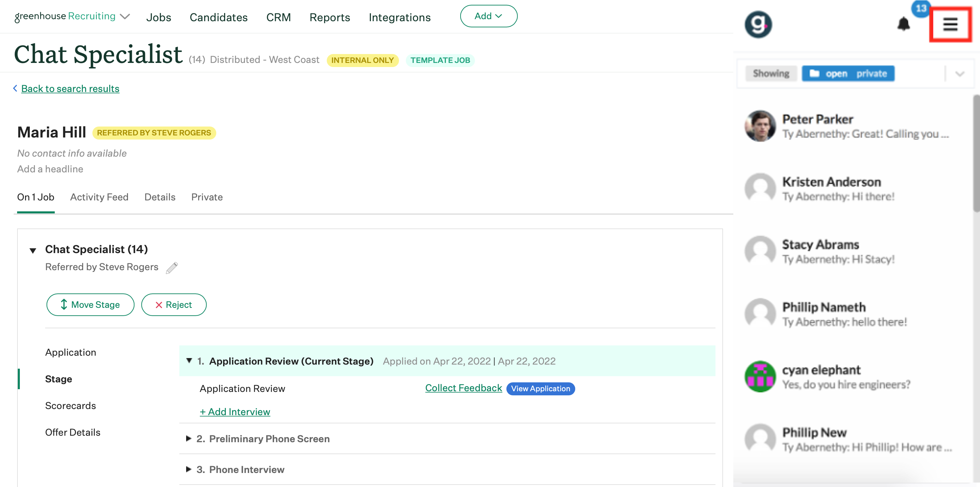Click the cyan elephant avatar
This screenshot has width=980, height=487.
760,376
